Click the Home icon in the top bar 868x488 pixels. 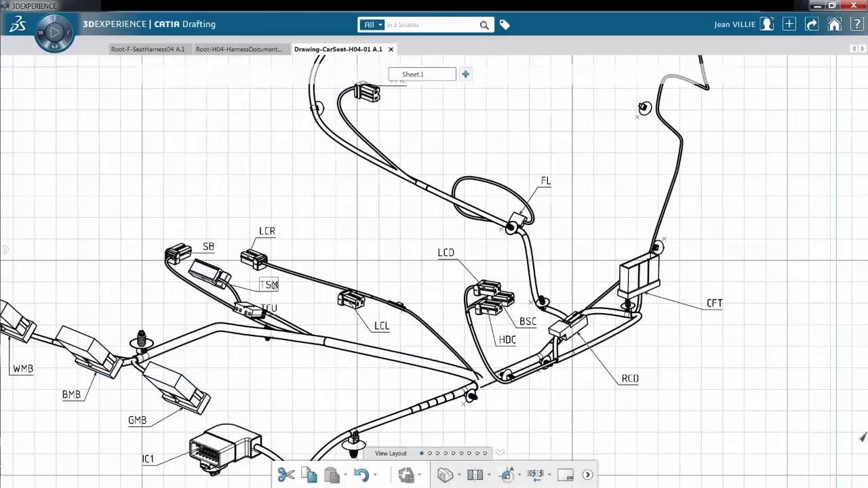click(834, 24)
